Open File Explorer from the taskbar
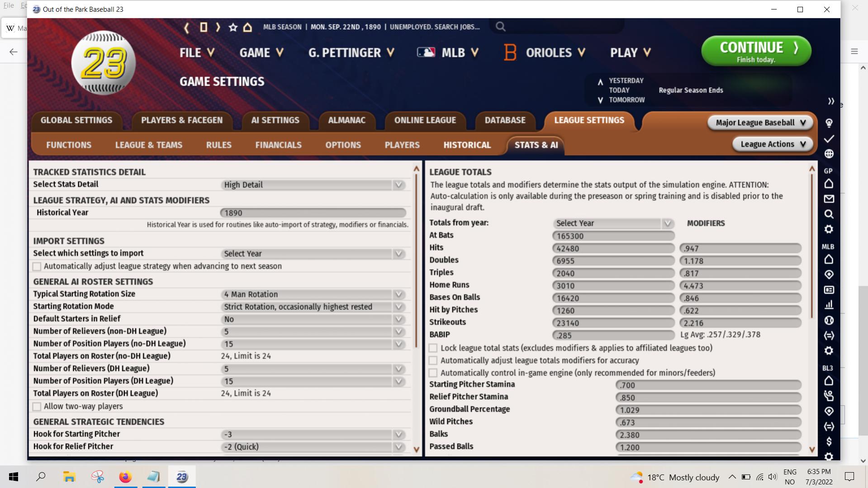Screen dimensions: 868x488 point(69,477)
